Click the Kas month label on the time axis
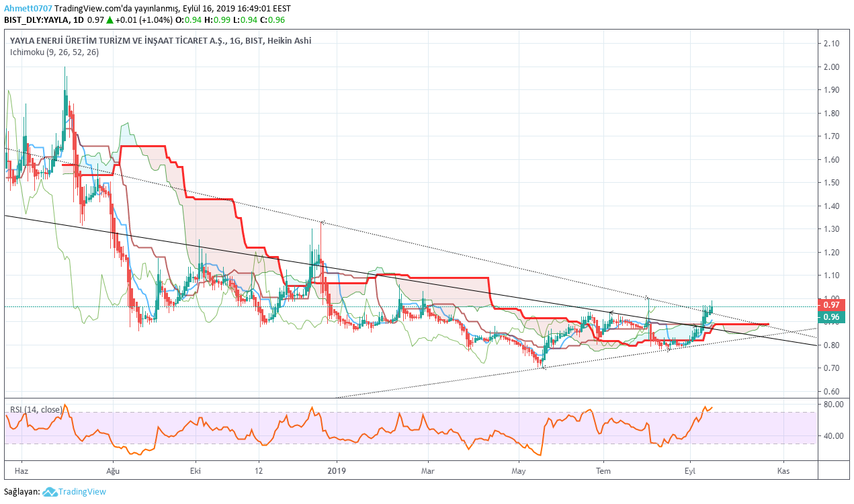 781,472
